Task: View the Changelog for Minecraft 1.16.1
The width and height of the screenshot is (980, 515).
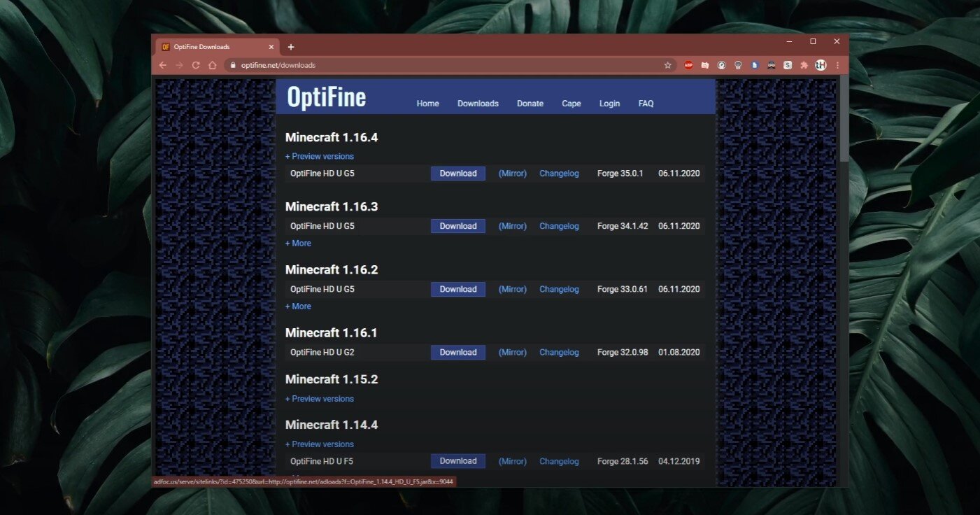Action: (x=559, y=352)
